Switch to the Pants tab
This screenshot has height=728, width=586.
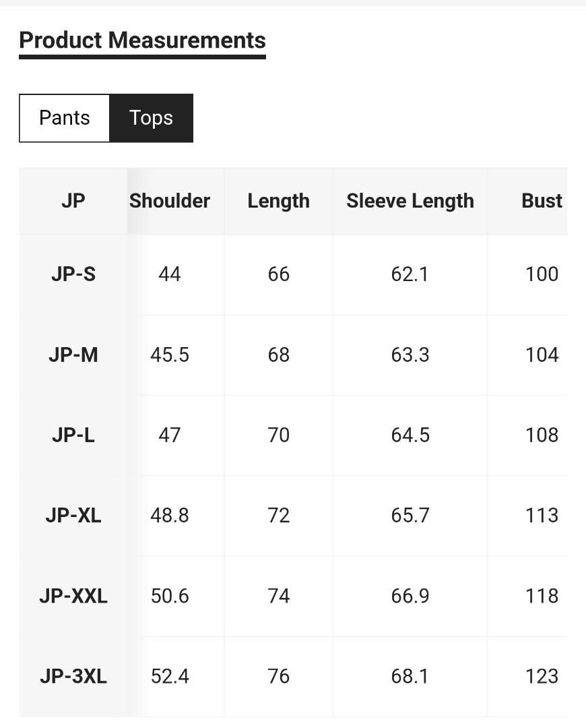[65, 118]
